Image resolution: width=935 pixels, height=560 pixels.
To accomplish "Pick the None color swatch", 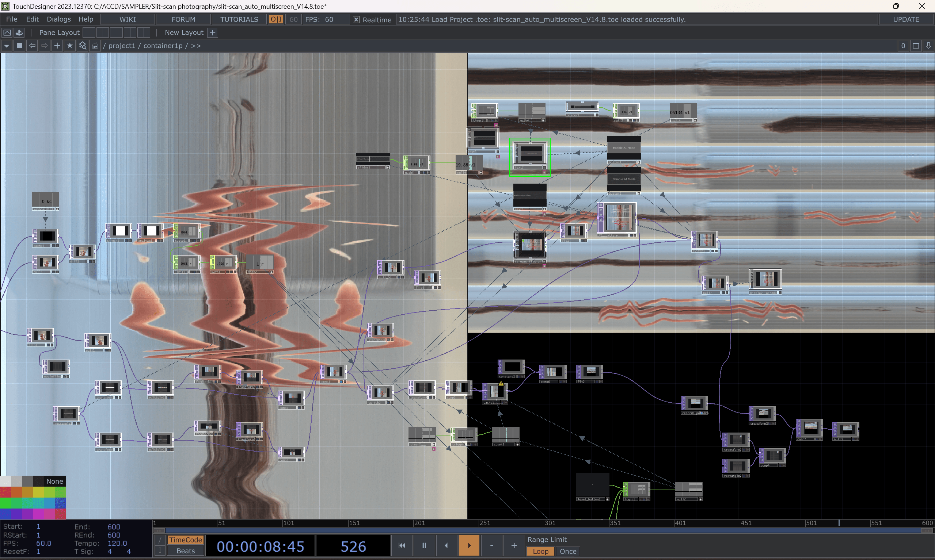I will click(x=54, y=481).
